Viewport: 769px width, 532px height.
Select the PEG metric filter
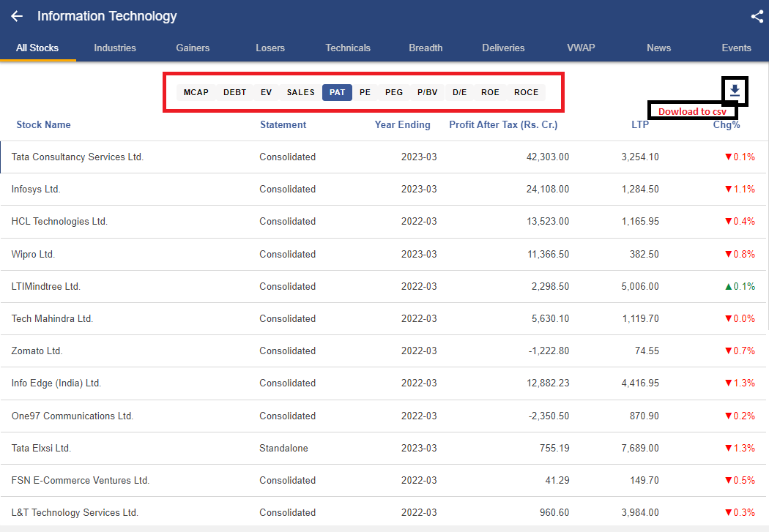pyautogui.click(x=394, y=92)
